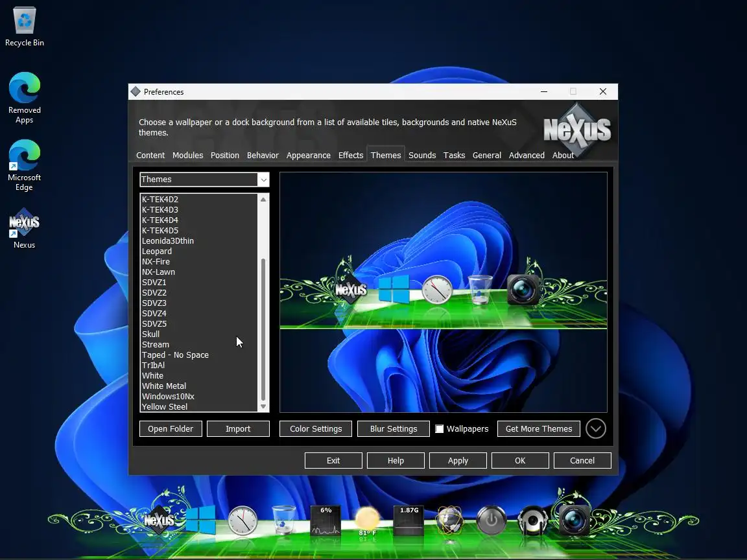Select the Themes tab
747x560 pixels.
tap(386, 156)
